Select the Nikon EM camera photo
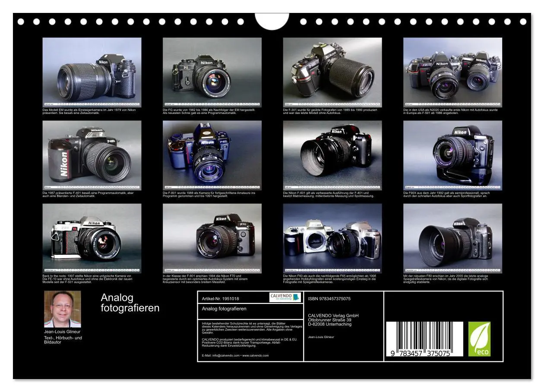The width and height of the screenshot is (544, 392). point(92,72)
